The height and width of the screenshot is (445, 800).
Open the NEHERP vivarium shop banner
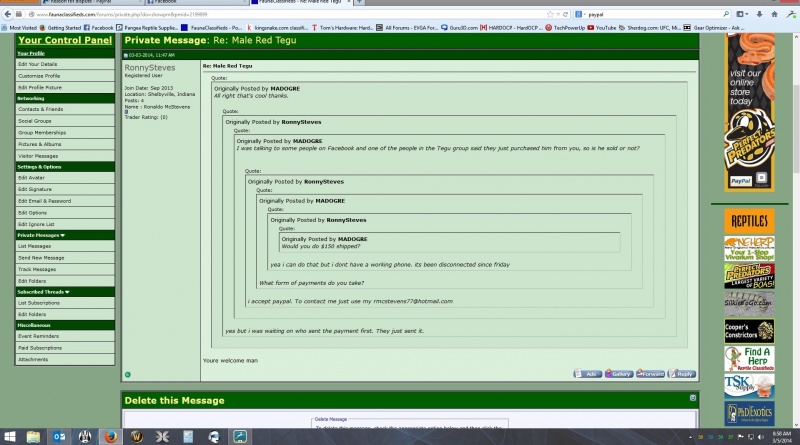point(749,249)
